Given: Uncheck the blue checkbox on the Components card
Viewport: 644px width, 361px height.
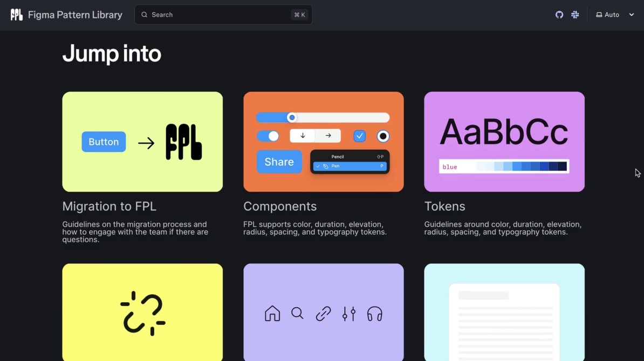Looking at the screenshot, I should coord(359,136).
